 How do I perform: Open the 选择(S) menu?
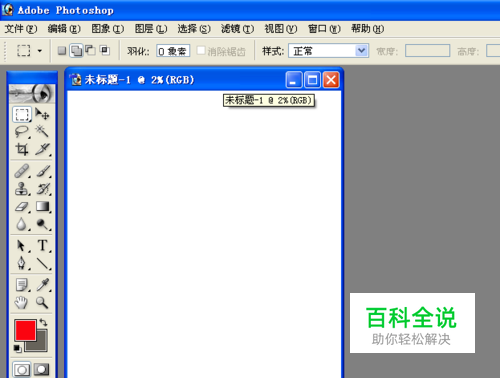[194, 29]
